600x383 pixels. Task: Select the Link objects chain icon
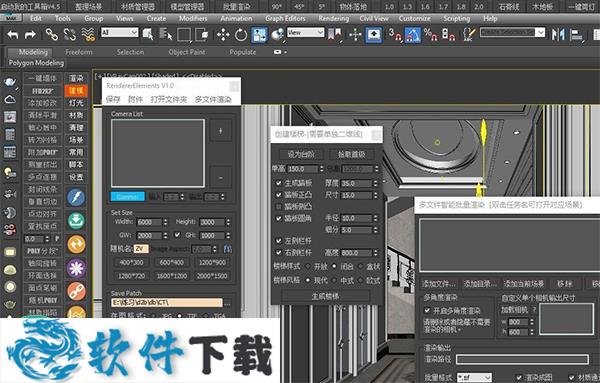pos(52,35)
